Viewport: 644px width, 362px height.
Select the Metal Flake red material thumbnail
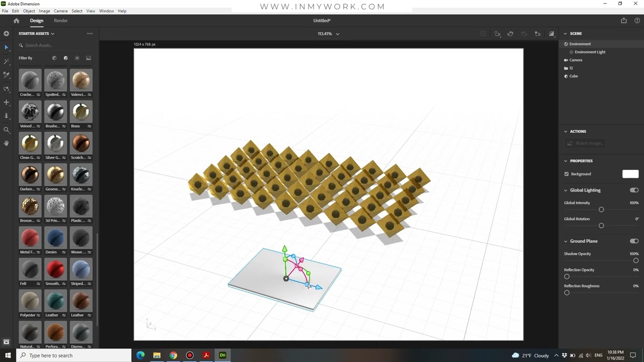30,238
